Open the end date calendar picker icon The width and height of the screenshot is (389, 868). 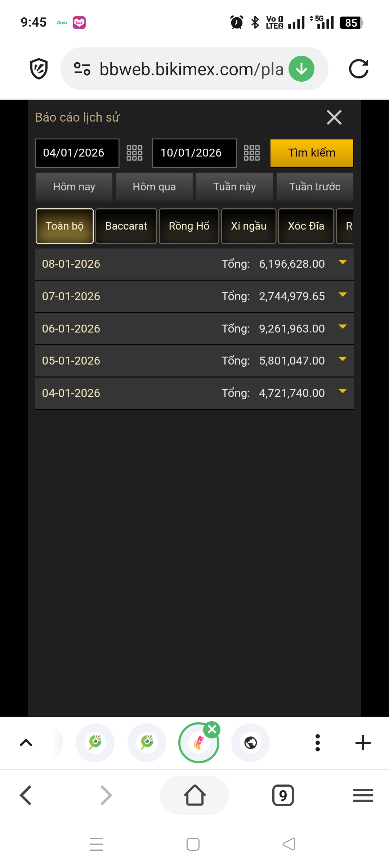[x=252, y=153]
